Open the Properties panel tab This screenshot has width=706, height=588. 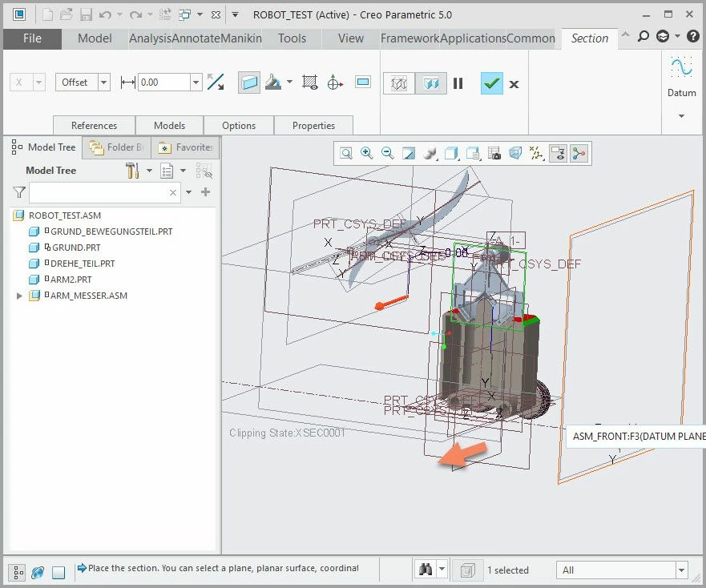coord(313,126)
